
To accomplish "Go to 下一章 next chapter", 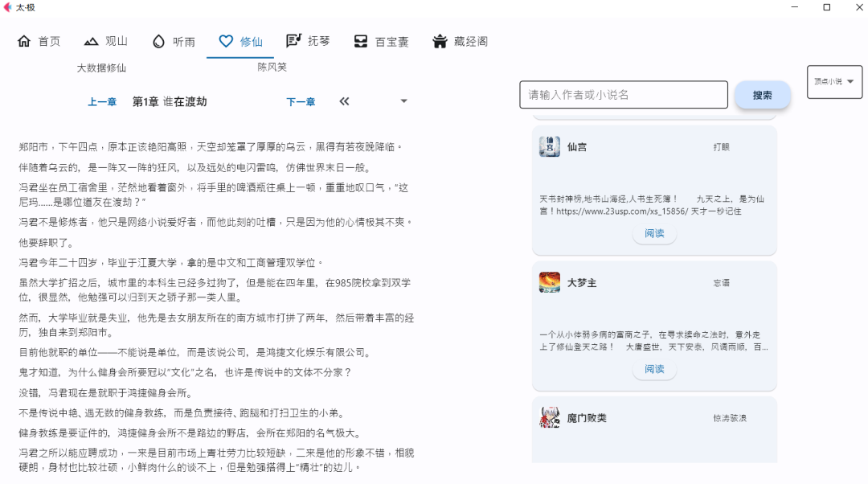I will point(300,101).
